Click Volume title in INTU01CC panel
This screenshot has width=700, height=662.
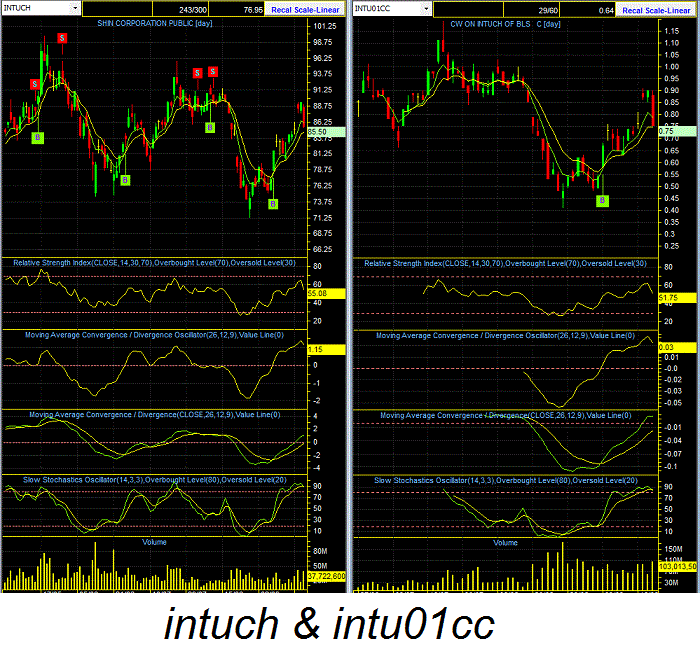[x=505, y=543]
